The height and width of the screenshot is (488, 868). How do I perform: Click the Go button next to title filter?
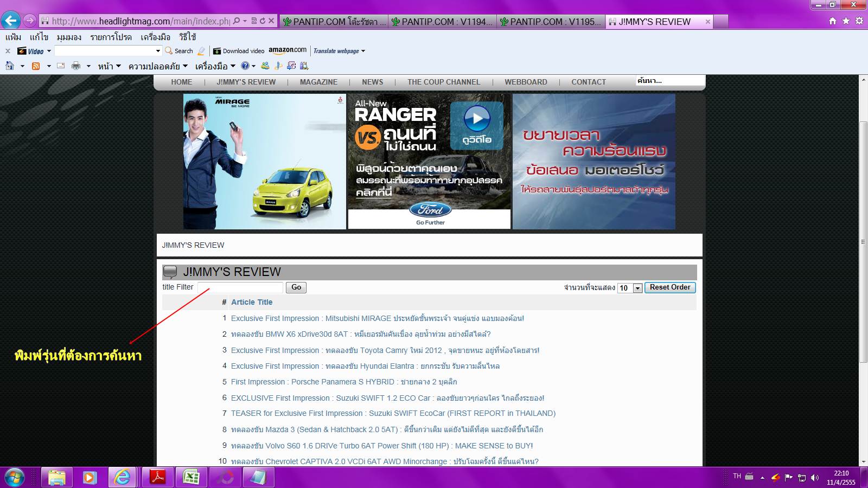(296, 287)
